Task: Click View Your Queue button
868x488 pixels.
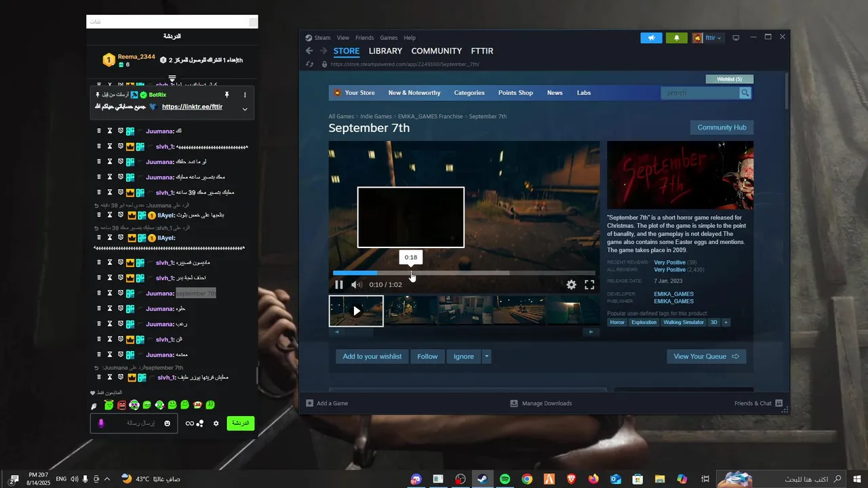Action: point(706,357)
